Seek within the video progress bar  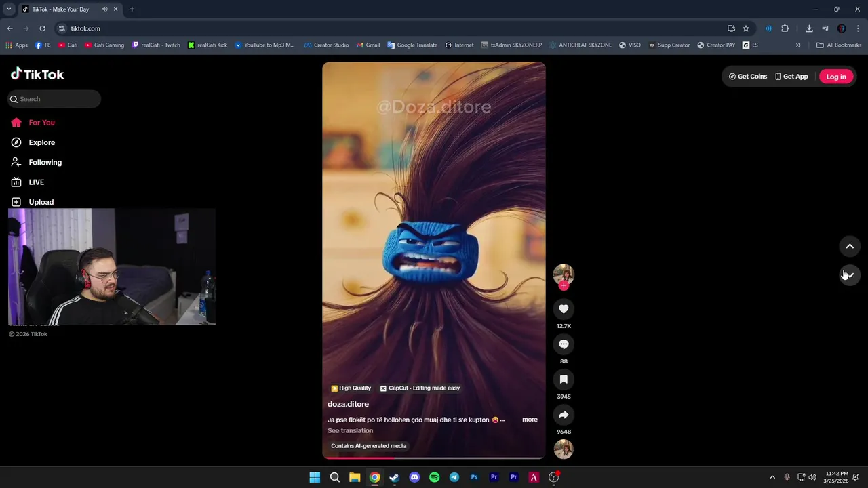pyautogui.click(x=434, y=457)
